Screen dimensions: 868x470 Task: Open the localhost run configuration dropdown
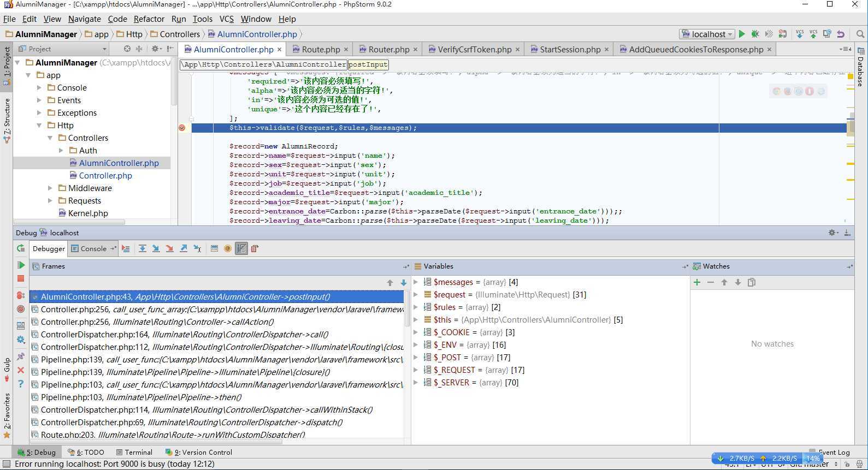(707, 34)
